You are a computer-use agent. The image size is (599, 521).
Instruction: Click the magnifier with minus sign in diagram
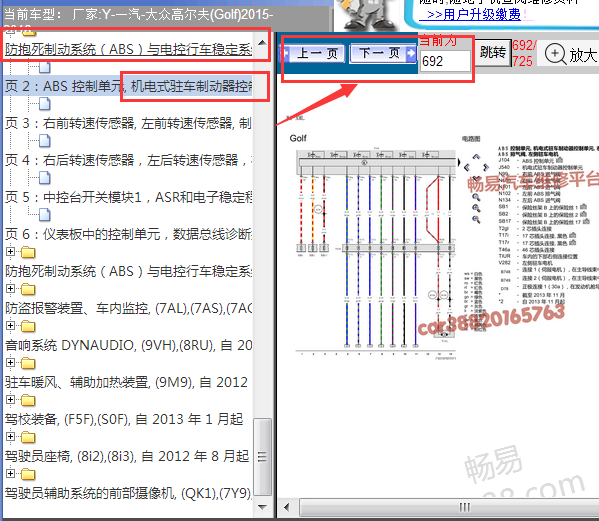click(476, 219)
